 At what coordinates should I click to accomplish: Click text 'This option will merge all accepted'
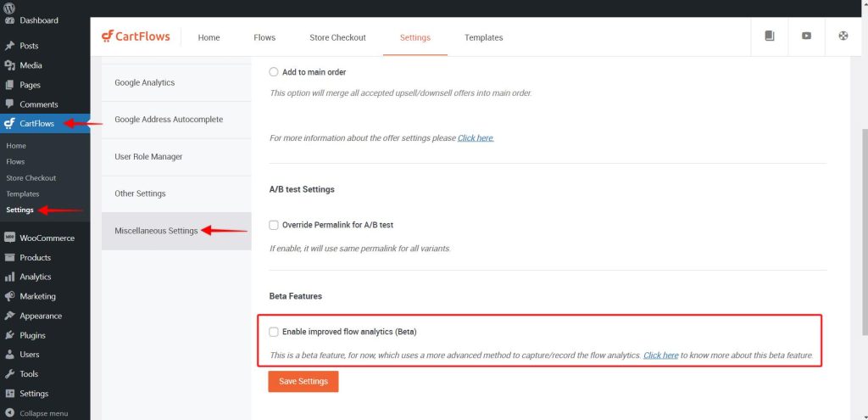400,93
